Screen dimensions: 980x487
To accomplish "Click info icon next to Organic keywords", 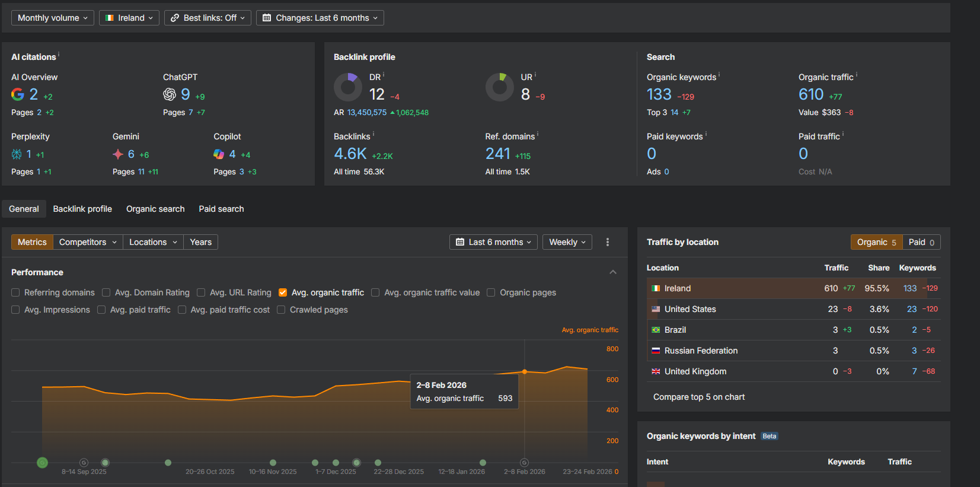I will tap(719, 75).
